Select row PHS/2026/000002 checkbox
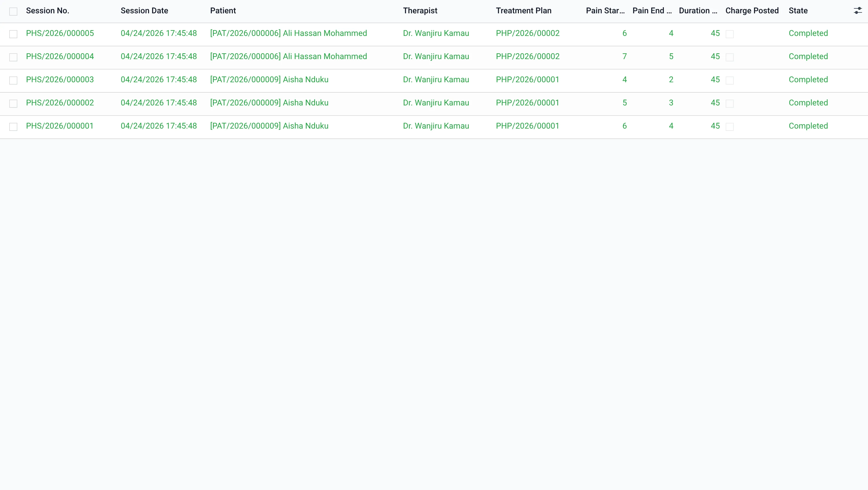 coord(13,103)
